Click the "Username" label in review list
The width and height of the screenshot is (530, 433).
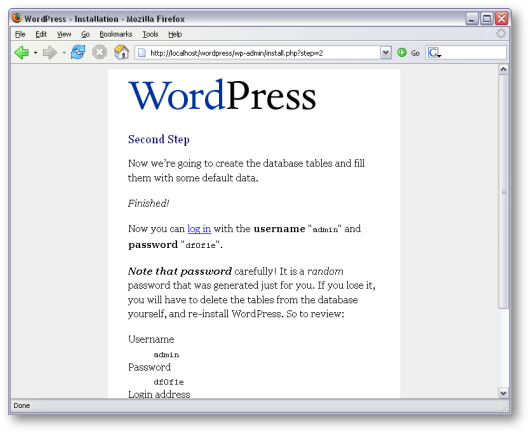tap(151, 339)
